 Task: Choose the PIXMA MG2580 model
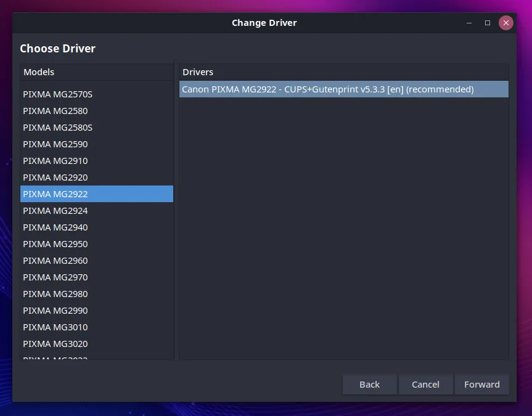click(55, 111)
